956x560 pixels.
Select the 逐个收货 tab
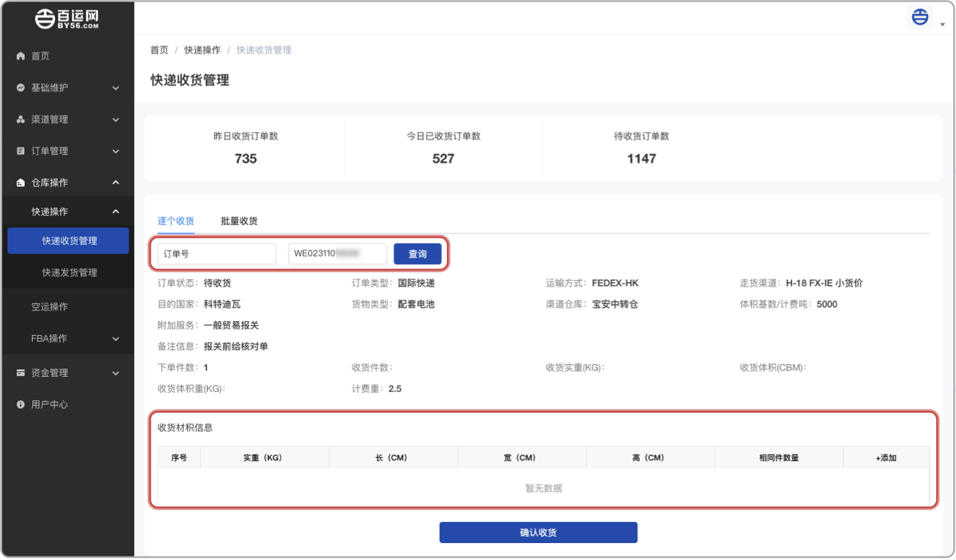click(x=176, y=221)
